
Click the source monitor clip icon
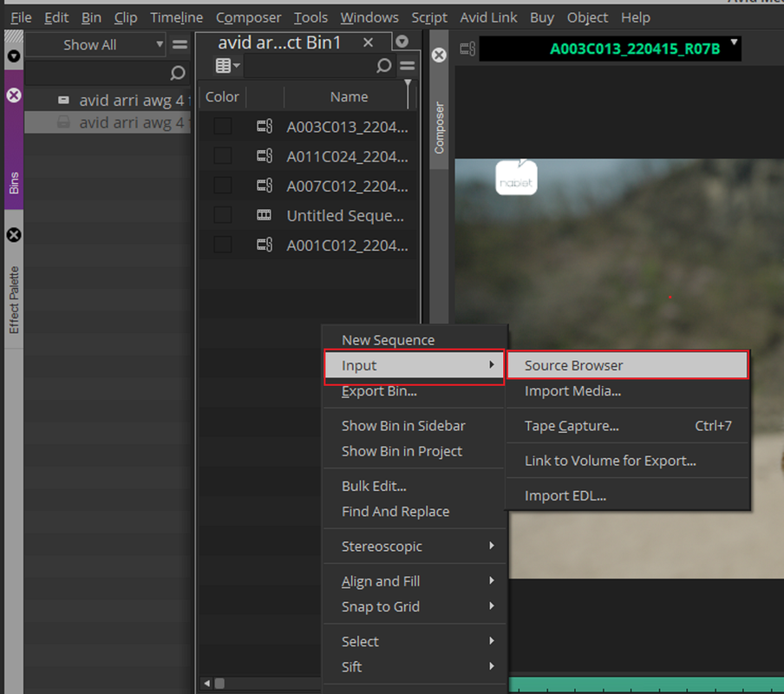pyautogui.click(x=467, y=49)
